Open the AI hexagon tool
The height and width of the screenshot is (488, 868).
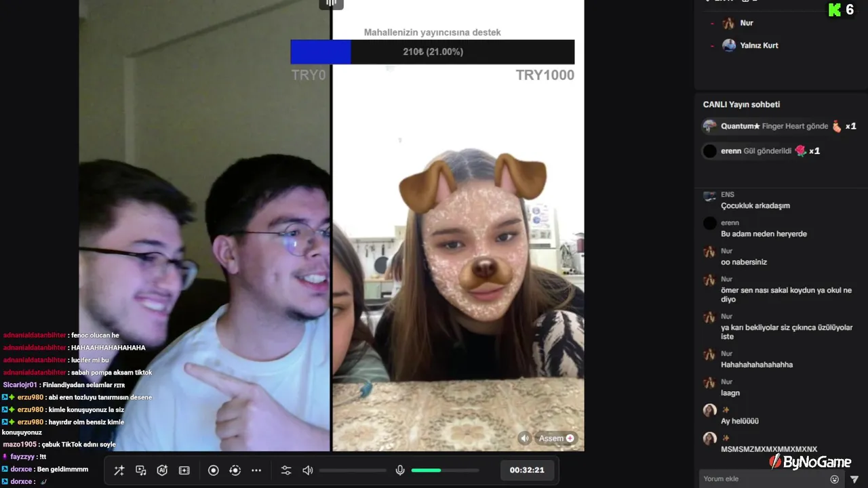[162, 470]
